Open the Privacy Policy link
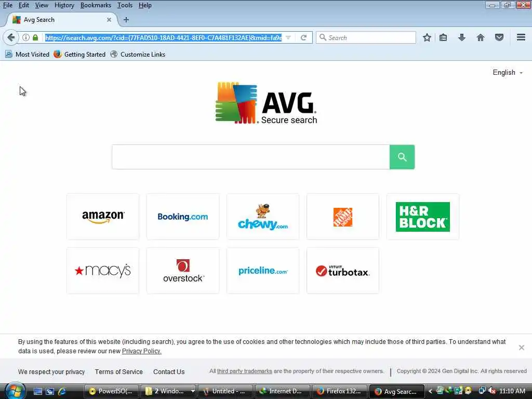532x399 pixels. pyautogui.click(x=141, y=351)
